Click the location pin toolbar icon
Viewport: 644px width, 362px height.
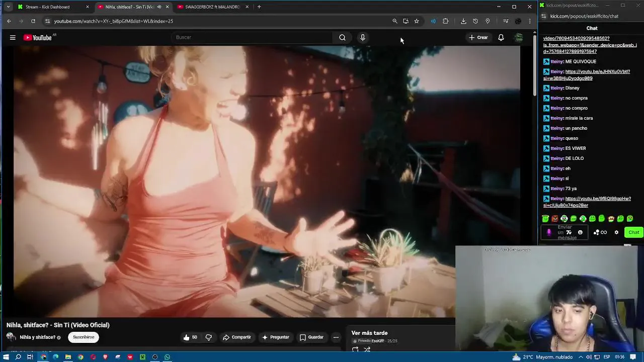488,21
